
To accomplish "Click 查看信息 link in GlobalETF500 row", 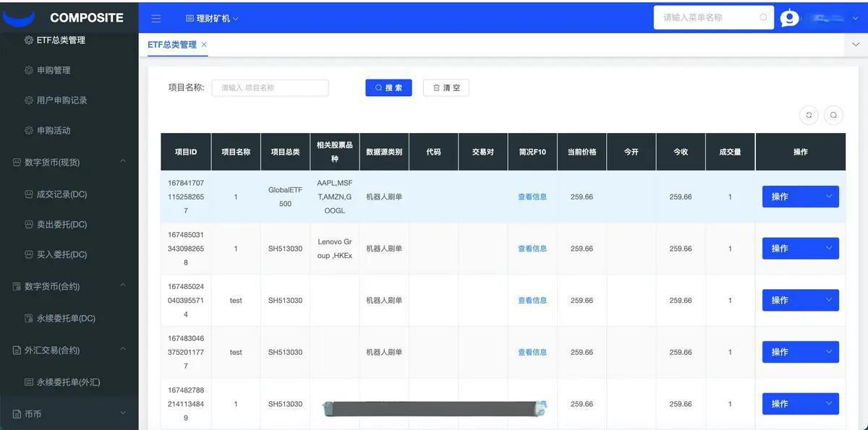I will (x=532, y=197).
